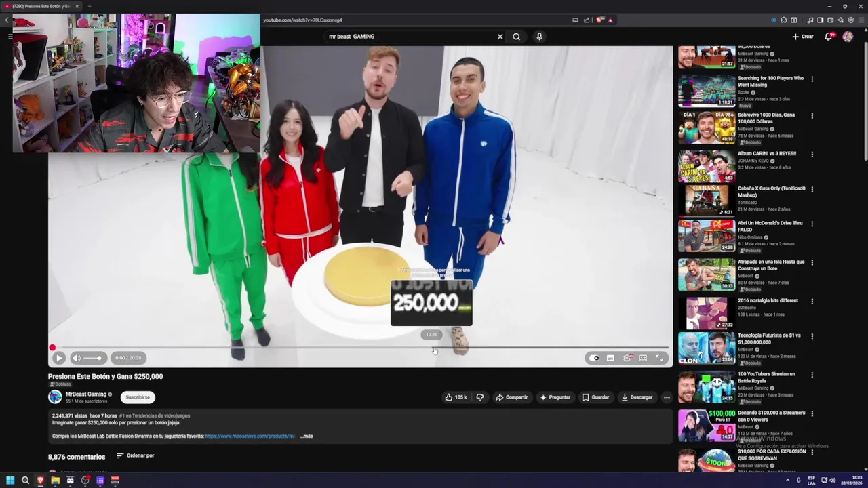Open the browser extensions puzzle icon
This screenshot has height=488, width=868.
point(783,20)
